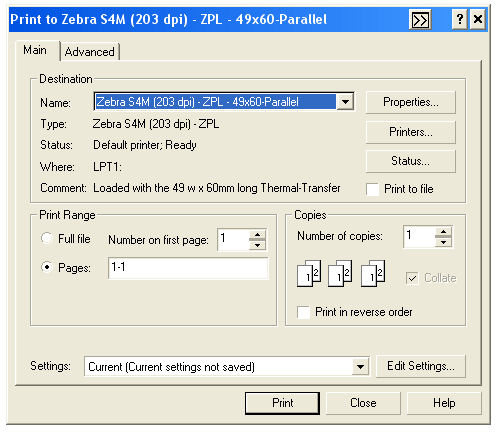Click the expand dialog arrows icon
This screenshot has height=432, width=498.
click(x=420, y=20)
